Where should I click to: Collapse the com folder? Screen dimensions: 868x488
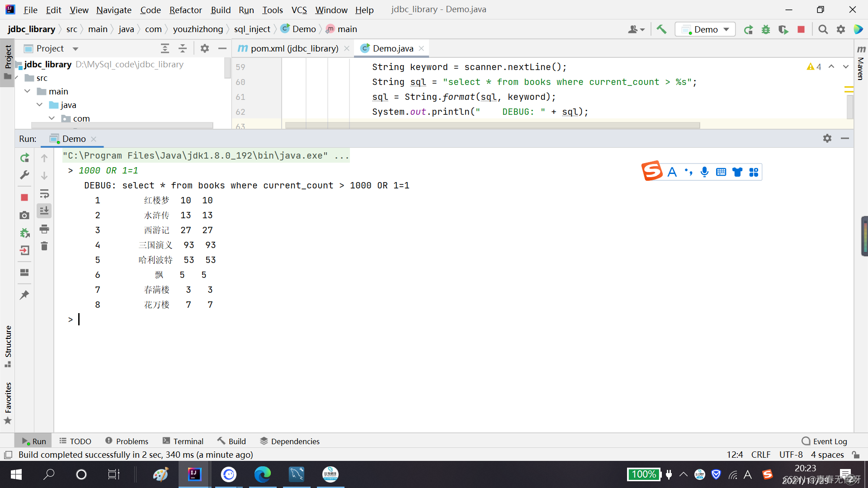(52, 118)
